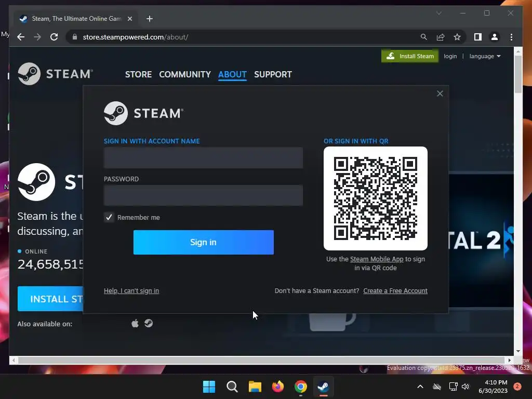Open the Chrome profile icon
Image resolution: width=532 pixels, height=399 pixels.
point(495,37)
